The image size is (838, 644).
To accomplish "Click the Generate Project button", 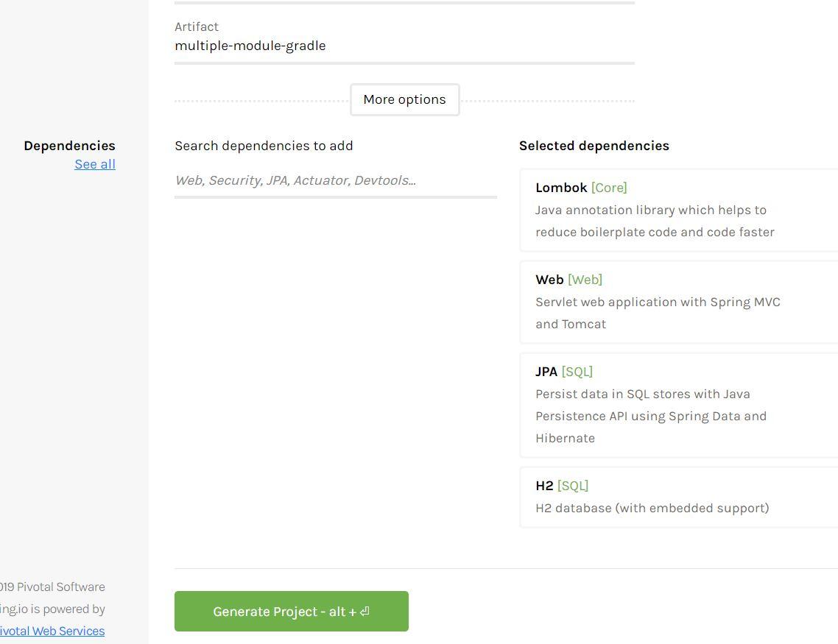I will (x=291, y=611).
